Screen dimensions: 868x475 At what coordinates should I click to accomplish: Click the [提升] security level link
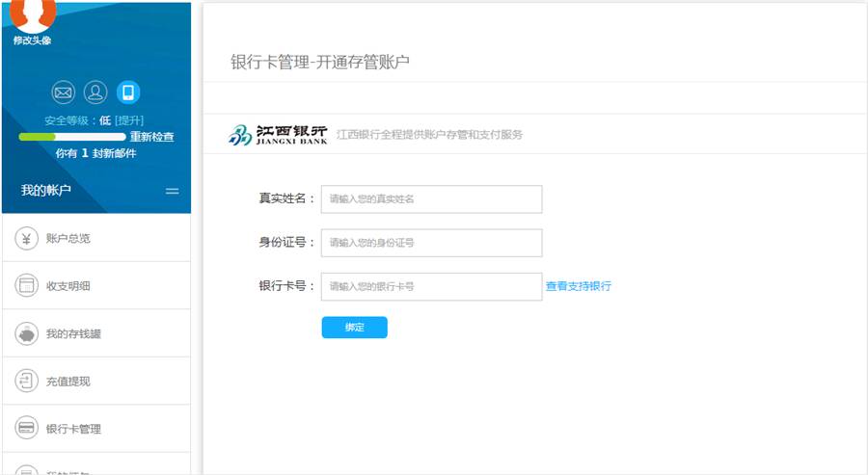pyautogui.click(x=129, y=120)
